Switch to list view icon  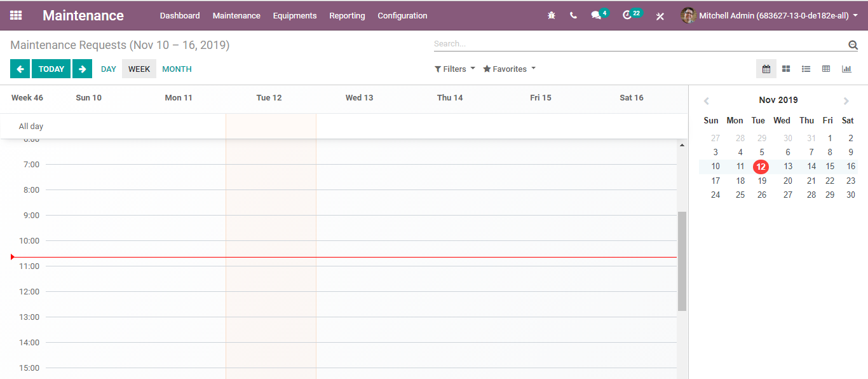click(x=806, y=69)
